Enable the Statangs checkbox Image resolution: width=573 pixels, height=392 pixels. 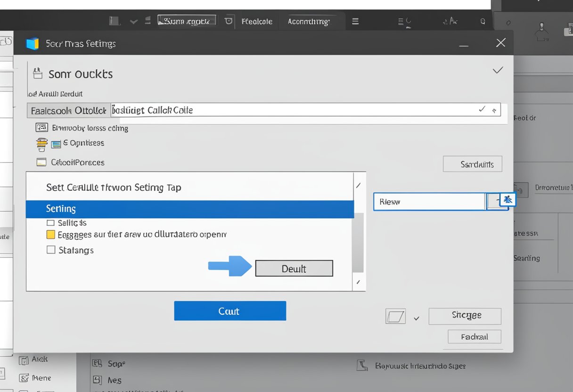50,250
